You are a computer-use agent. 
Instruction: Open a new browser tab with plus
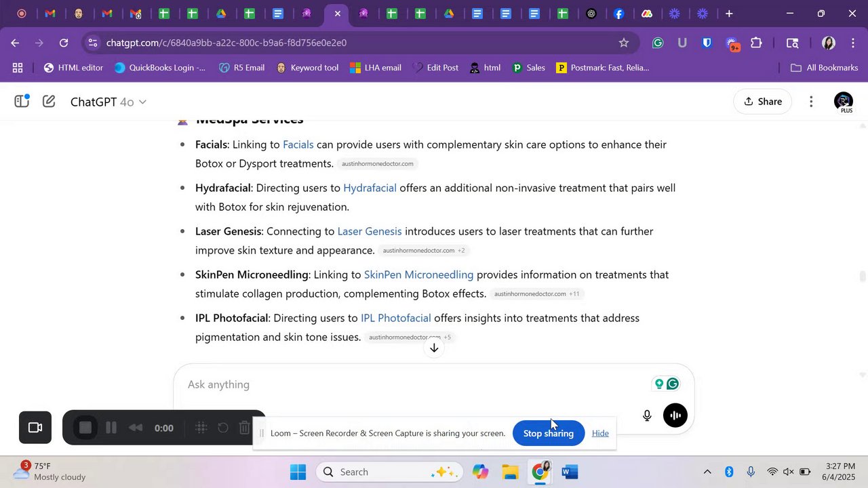tap(729, 14)
